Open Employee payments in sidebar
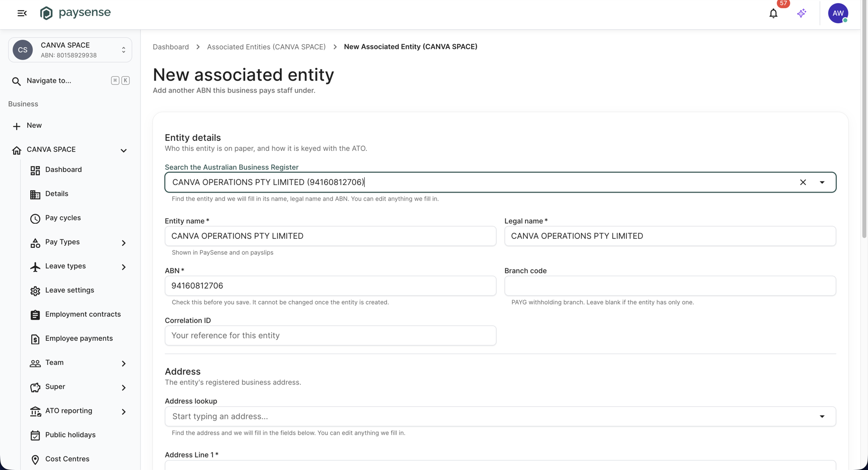Screen dimensions: 868x470 coord(79,339)
